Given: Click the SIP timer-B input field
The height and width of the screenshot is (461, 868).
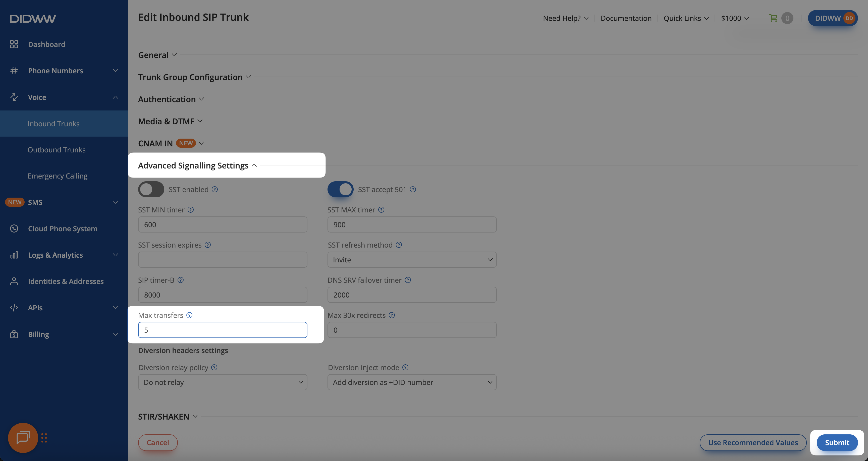Looking at the screenshot, I should coord(222,295).
